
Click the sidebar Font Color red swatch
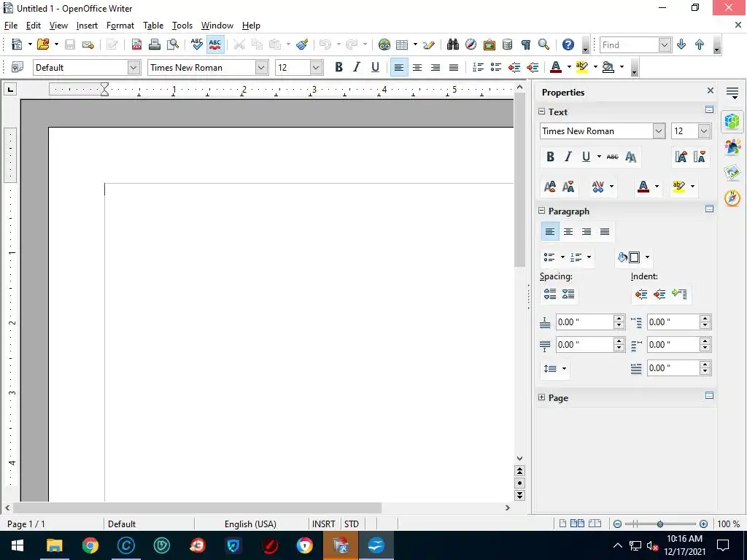(643, 186)
